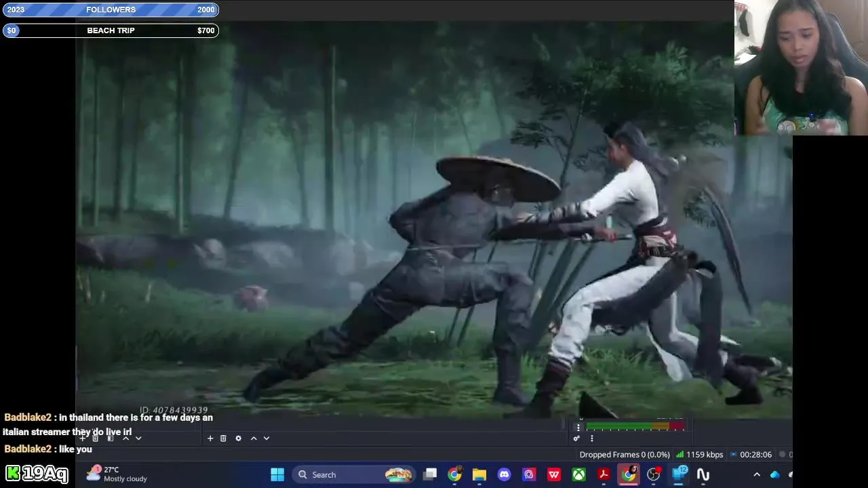Move the source down with the arrow
This screenshot has height=488, width=868.
pos(267,439)
